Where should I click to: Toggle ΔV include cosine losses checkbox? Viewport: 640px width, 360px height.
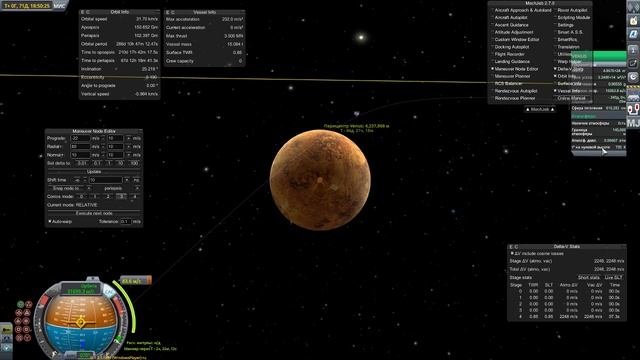[x=512, y=254]
